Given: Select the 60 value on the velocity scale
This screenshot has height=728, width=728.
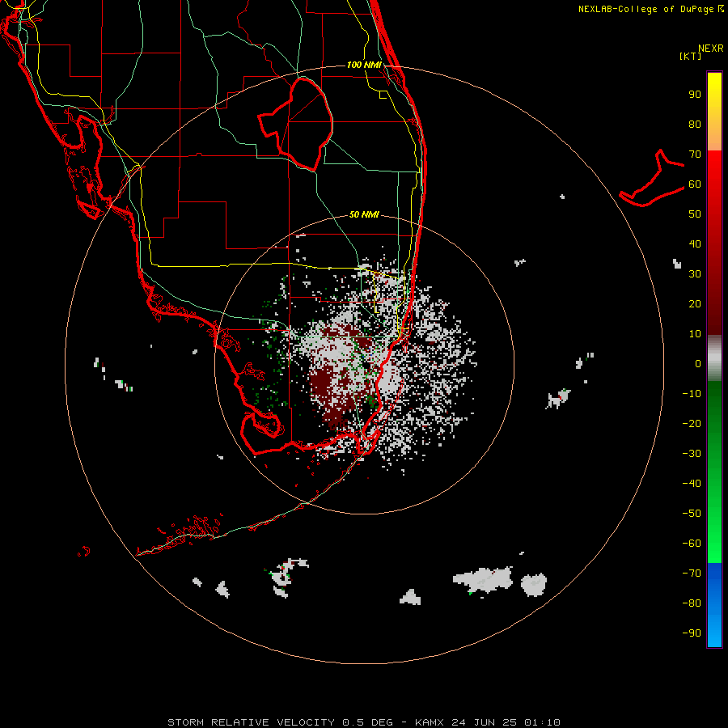Looking at the screenshot, I should pos(695,184).
